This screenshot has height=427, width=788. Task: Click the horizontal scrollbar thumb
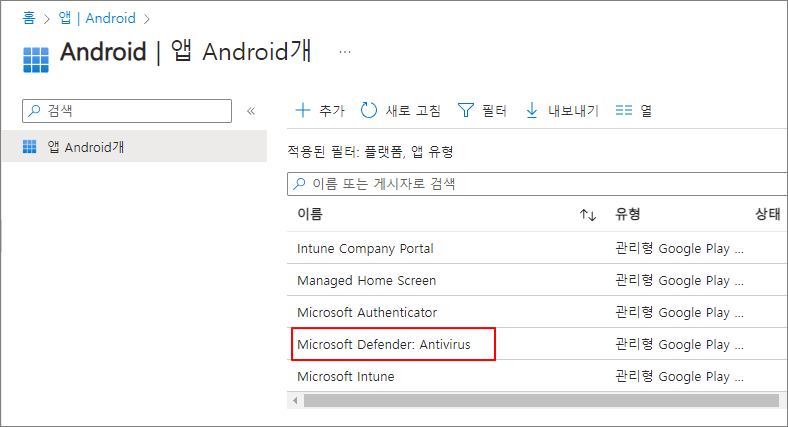[541, 400]
